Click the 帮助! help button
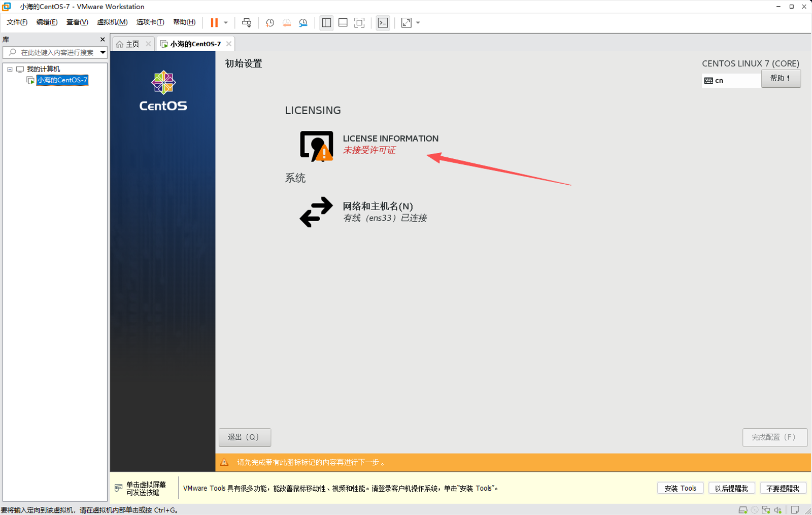 [781, 79]
